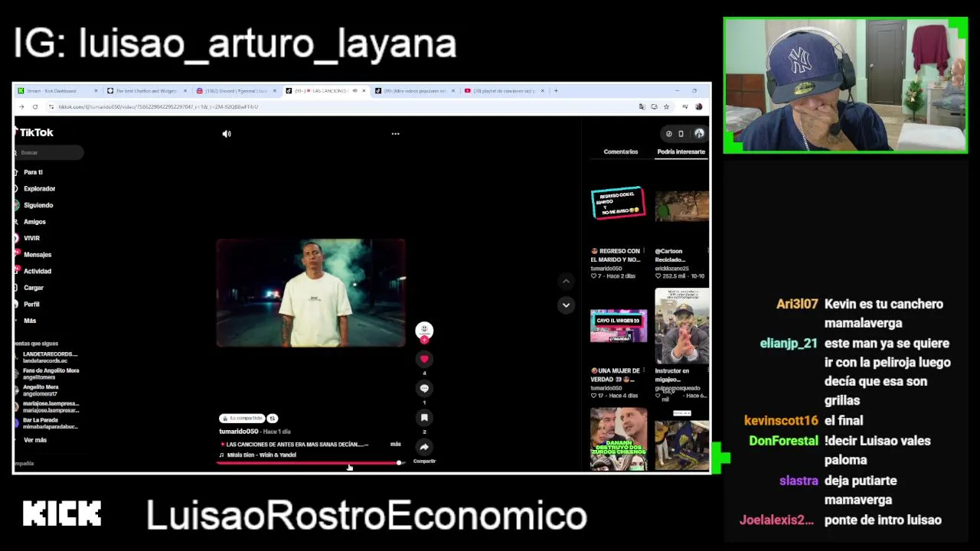Go to next video with down chevron

(x=566, y=305)
